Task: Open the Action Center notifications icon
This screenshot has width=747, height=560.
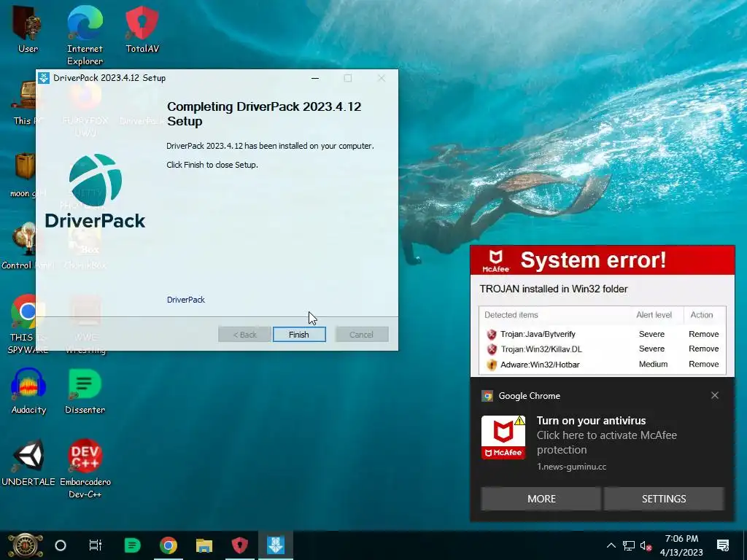Action: coord(723,545)
